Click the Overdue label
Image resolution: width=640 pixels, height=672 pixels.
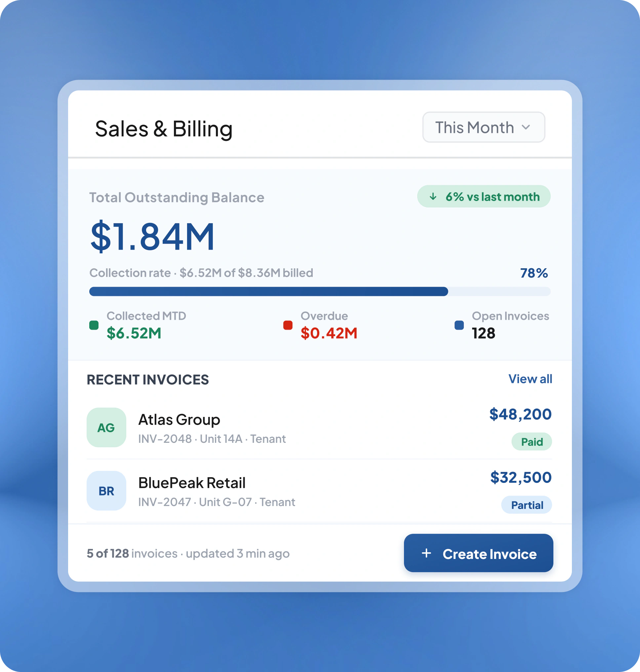click(x=324, y=316)
